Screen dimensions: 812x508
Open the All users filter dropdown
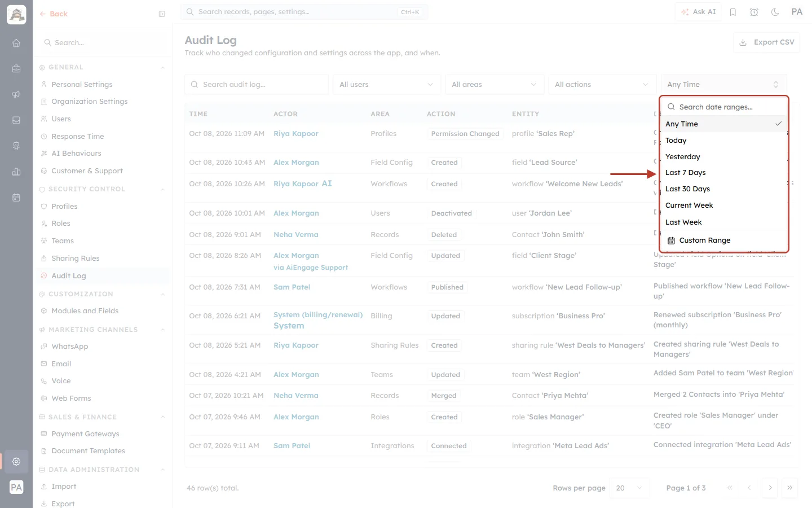tap(386, 85)
